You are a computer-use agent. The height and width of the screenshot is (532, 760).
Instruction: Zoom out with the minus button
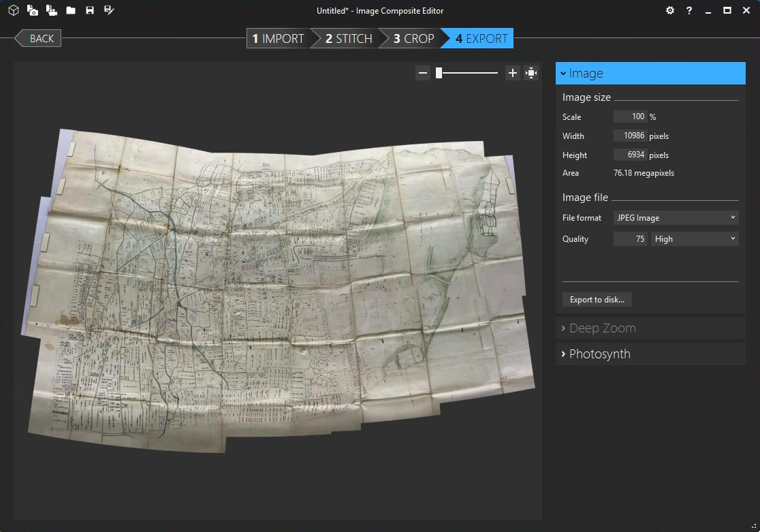click(423, 73)
